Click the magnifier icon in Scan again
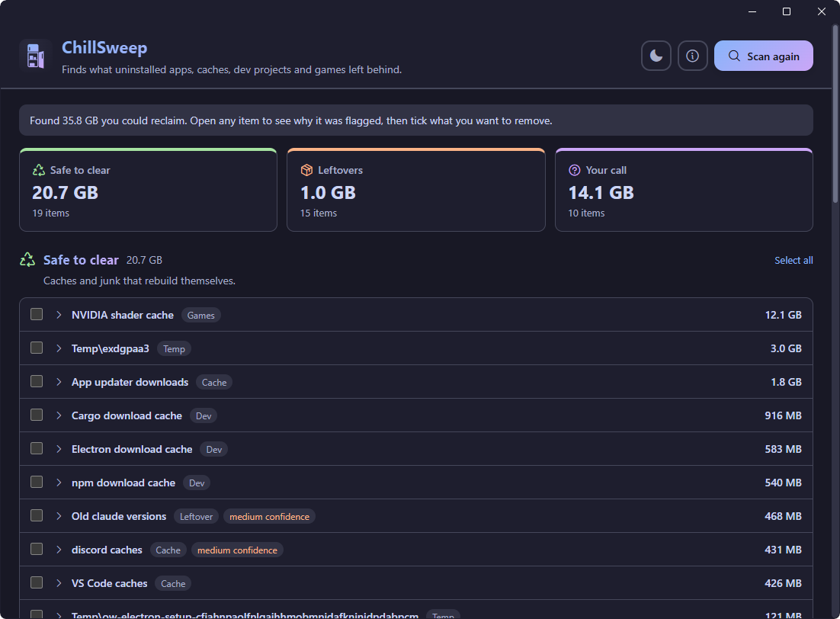This screenshot has width=840, height=619. point(734,56)
